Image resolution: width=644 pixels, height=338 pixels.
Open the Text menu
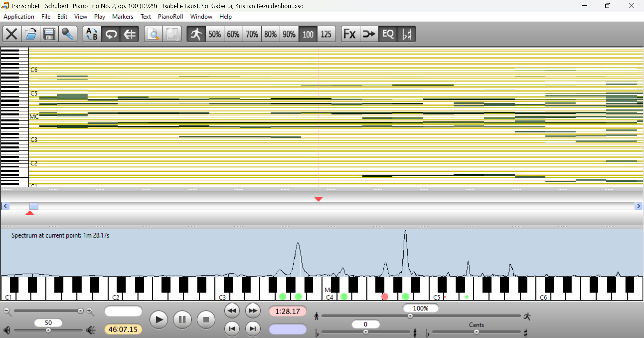(146, 16)
